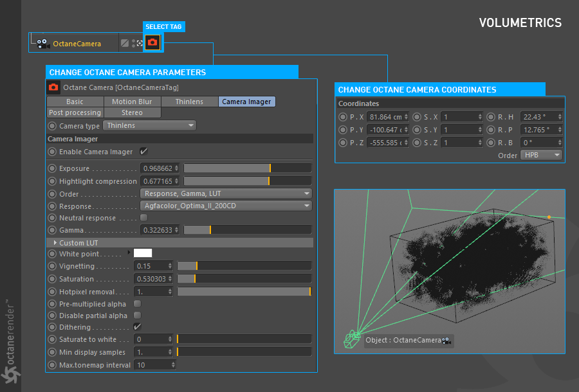This screenshot has width=579, height=392.
Task: Click the Max.tonemap interval field
Action: 154,365
